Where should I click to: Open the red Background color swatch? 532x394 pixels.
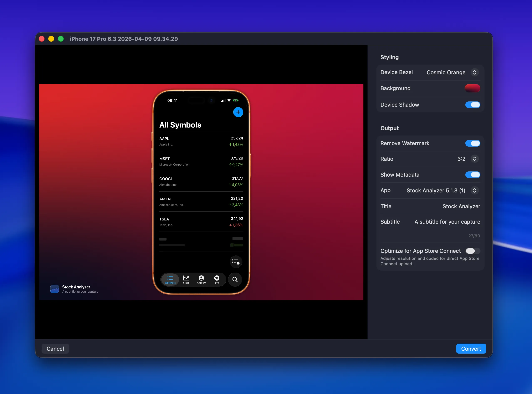click(x=472, y=88)
